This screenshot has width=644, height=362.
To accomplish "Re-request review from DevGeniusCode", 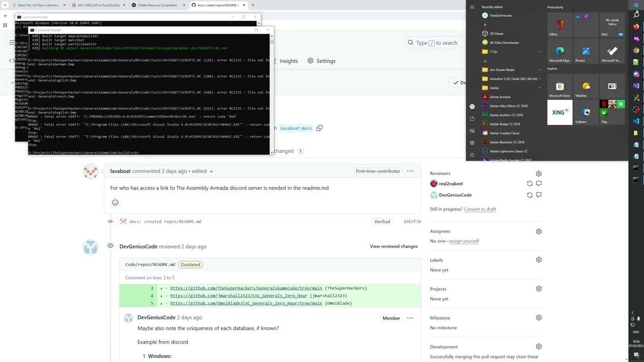I will (529, 195).
